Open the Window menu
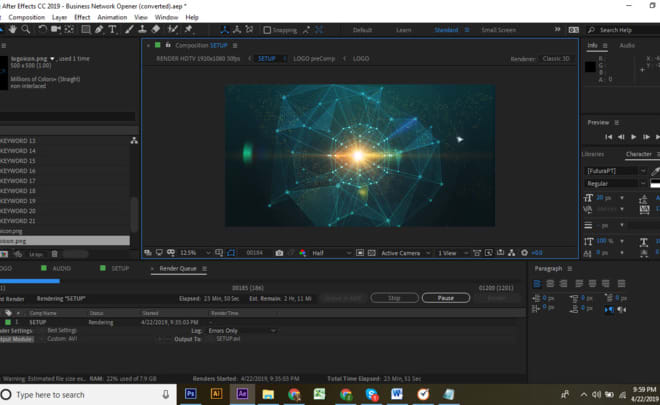Viewport: 660px width, 405px height. [166, 17]
